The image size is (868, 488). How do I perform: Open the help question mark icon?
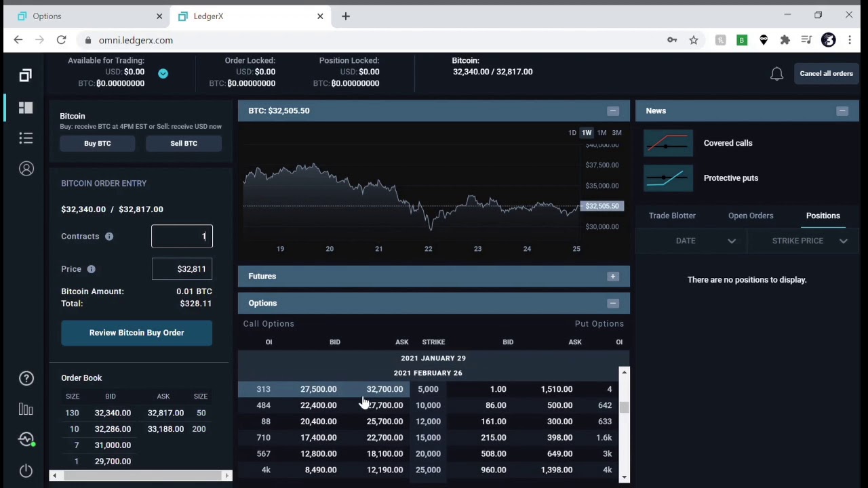(x=26, y=378)
